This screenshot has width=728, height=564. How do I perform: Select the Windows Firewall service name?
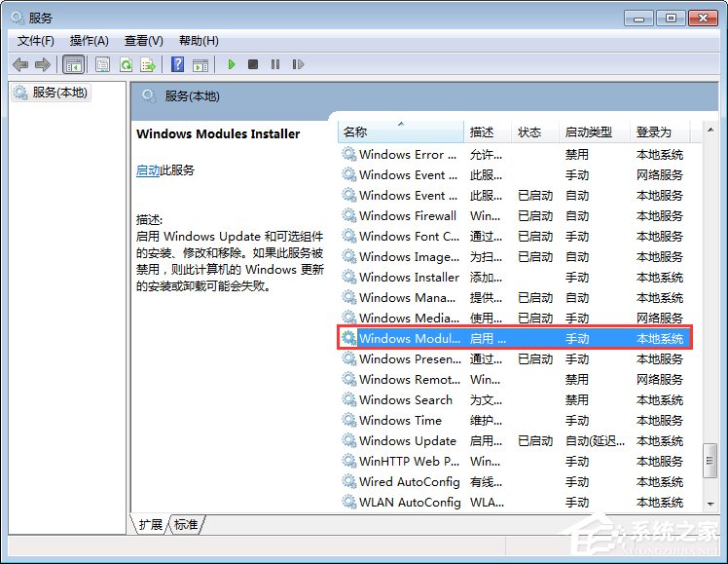(x=408, y=215)
